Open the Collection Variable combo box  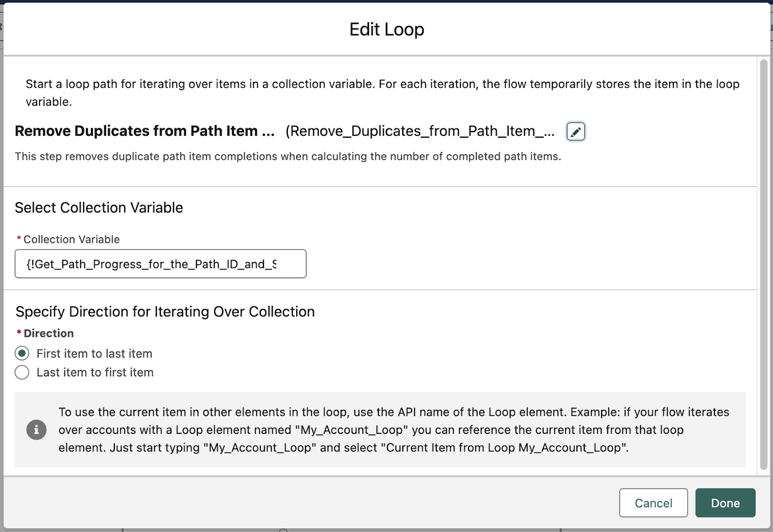[160, 264]
